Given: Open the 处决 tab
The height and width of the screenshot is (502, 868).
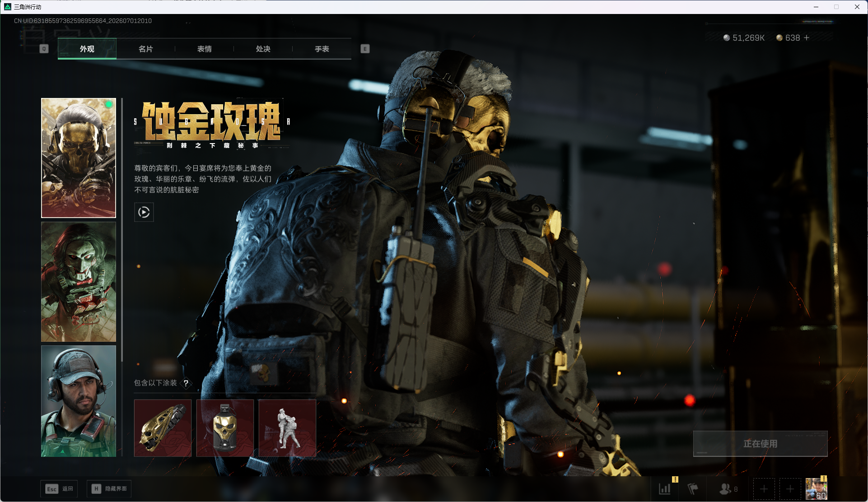Looking at the screenshot, I should (263, 49).
